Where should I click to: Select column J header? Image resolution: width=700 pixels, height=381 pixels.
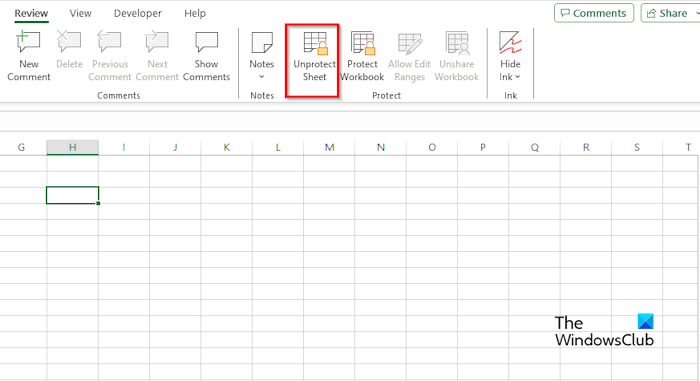click(175, 147)
